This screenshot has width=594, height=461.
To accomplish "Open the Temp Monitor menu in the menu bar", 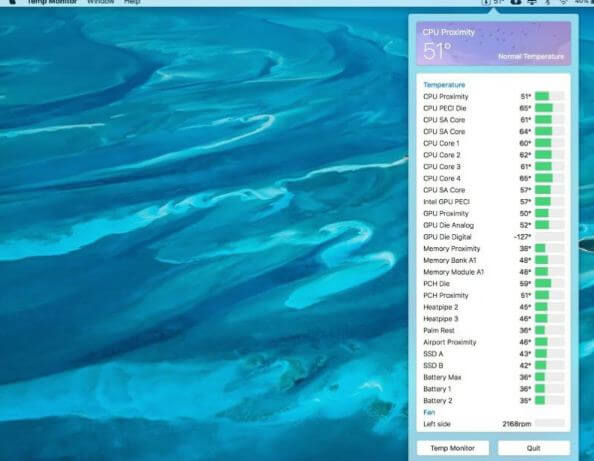I will pos(52,2).
